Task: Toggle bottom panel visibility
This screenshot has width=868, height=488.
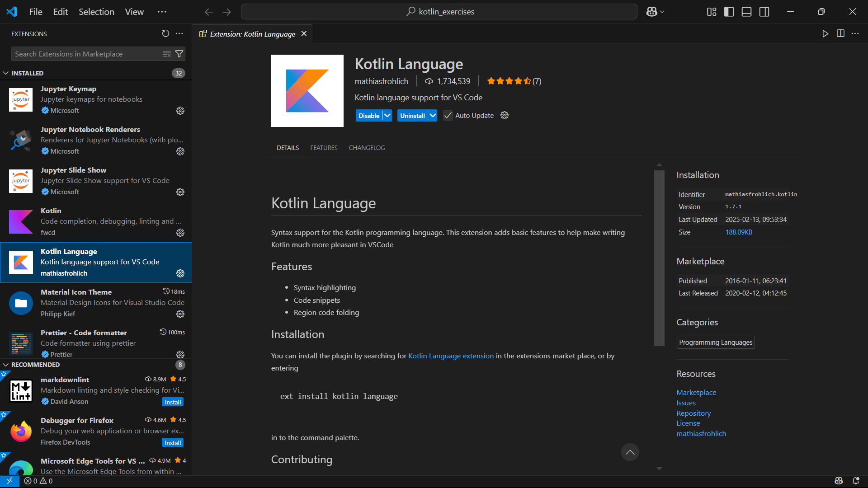Action: coord(747,12)
